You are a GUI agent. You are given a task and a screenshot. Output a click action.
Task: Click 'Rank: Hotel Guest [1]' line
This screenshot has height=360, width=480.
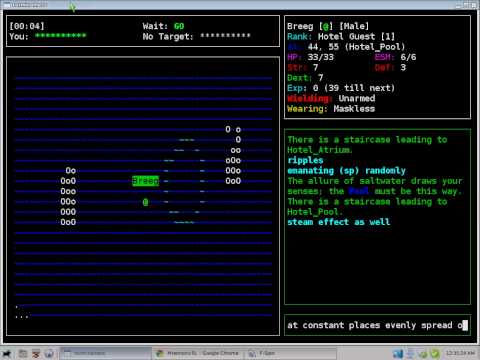point(341,36)
